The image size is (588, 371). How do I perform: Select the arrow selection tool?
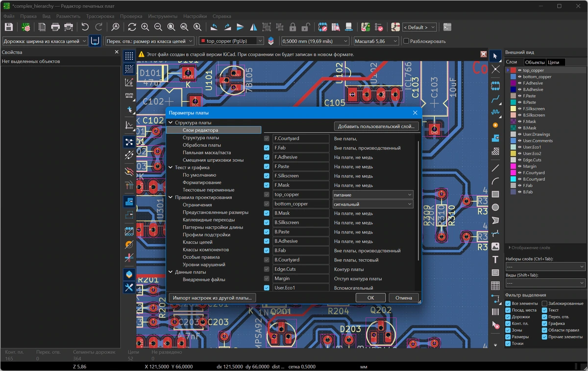point(495,56)
